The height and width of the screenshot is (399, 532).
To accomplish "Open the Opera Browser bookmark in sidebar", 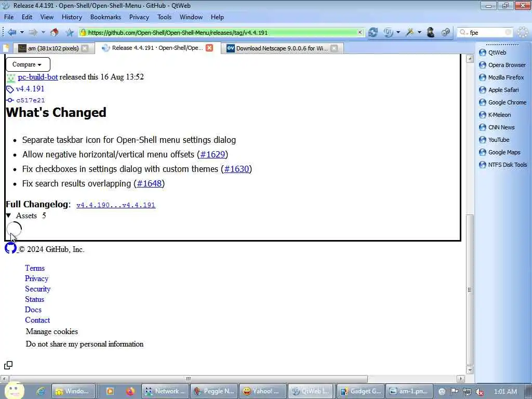I will pyautogui.click(x=502, y=65).
